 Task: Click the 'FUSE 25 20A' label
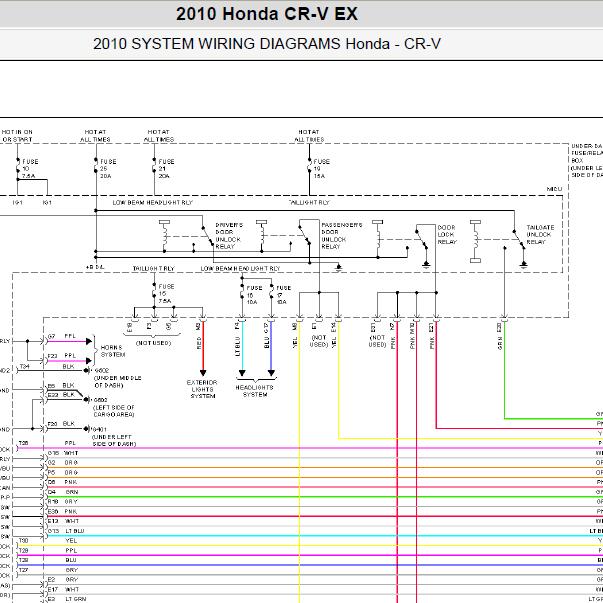tap(107, 169)
